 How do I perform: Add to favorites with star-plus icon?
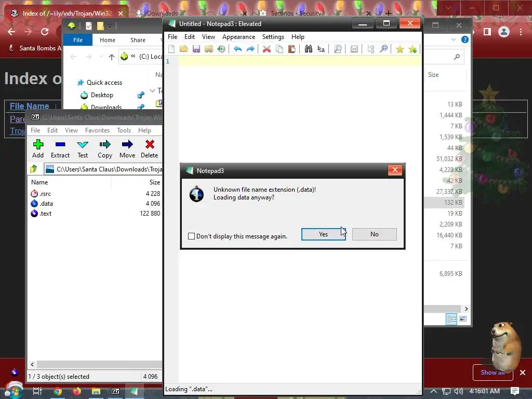[413, 49]
